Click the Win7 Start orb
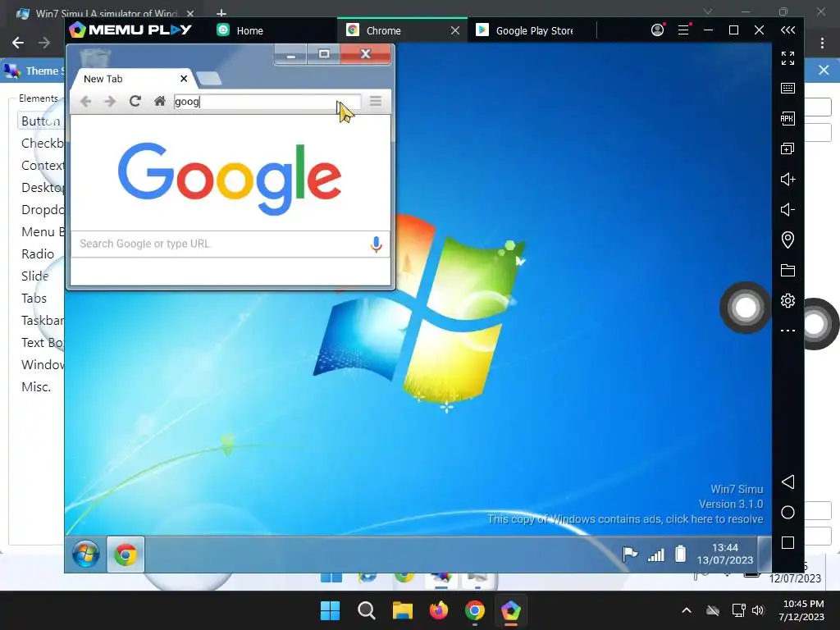 [85, 554]
